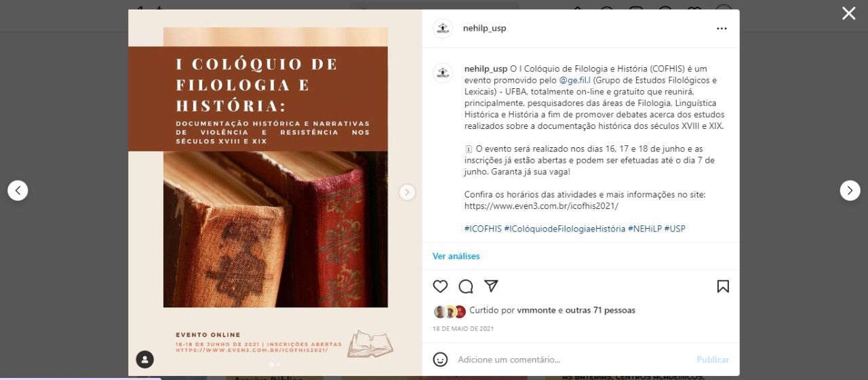This screenshot has width=868, height=380.
Task: Open nehilp_usp profile from post header
Action: (484, 28)
